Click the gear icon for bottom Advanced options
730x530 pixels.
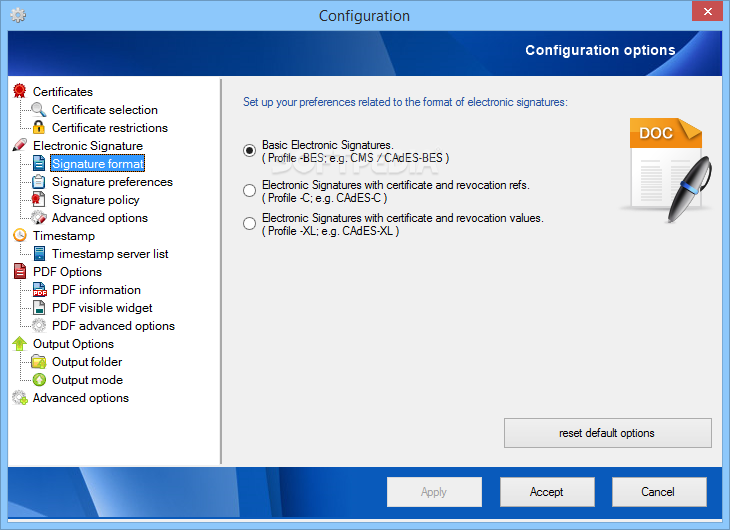[x=20, y=397]
